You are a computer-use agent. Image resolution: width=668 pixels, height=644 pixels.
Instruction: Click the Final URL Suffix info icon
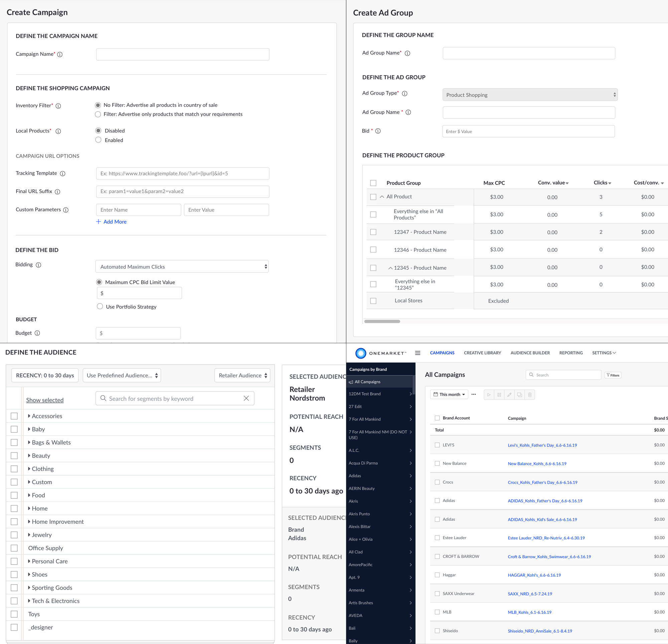click(57, 192)
